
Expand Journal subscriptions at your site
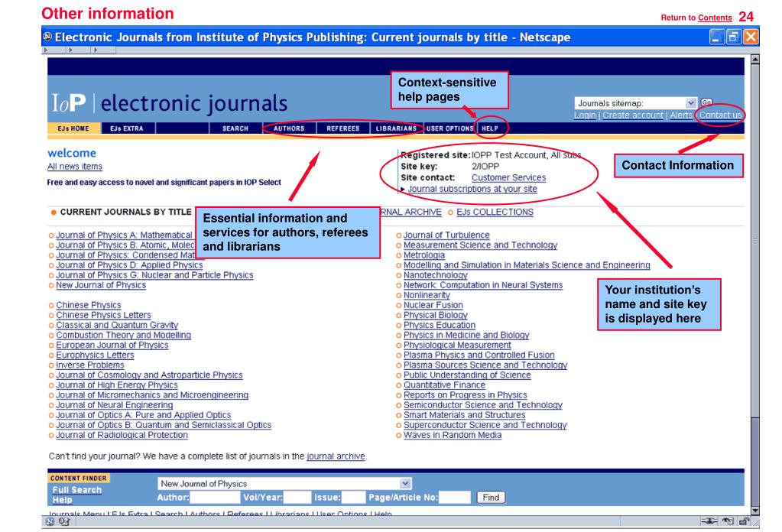[472, 189]
